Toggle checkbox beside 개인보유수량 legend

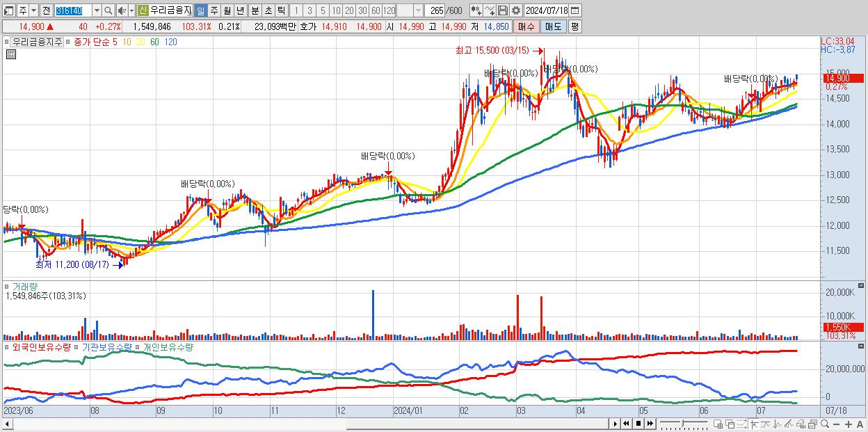point(138,346)
